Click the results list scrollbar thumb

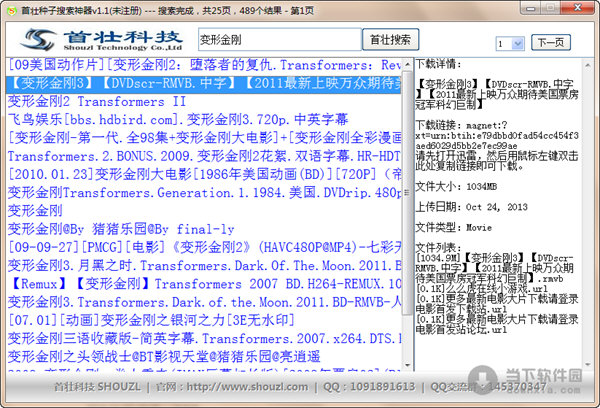[407, 193]
